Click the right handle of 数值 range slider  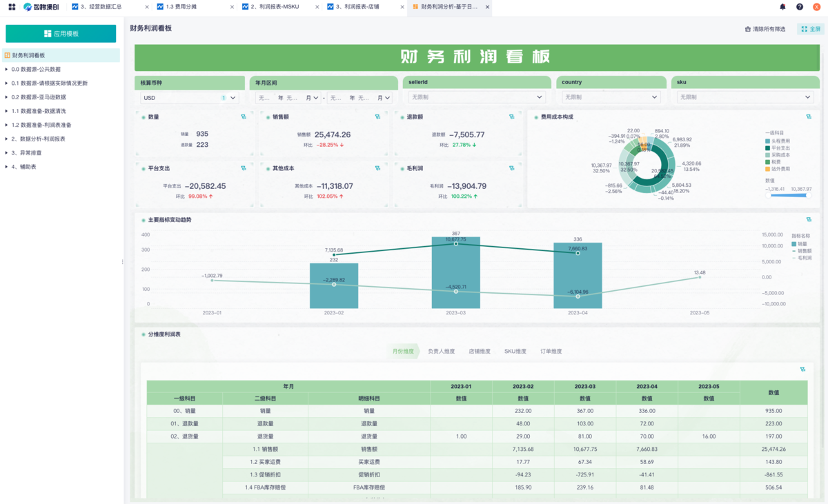point(807,195)
